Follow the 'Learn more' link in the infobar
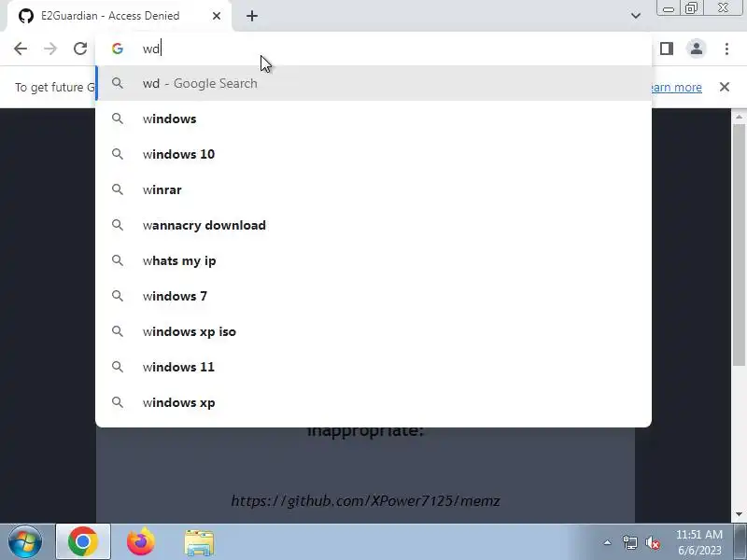 click(677, 88)
